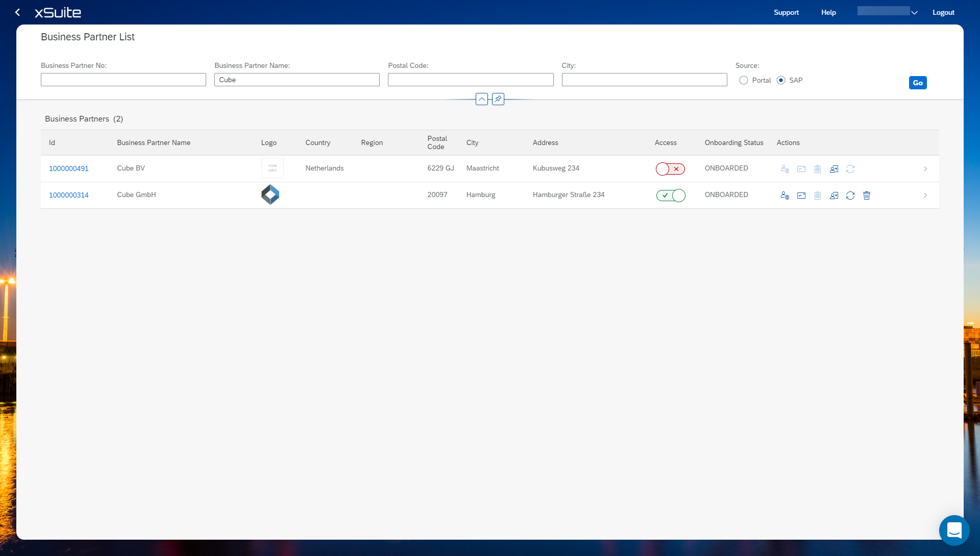This screenshot has width=980, height=556.
Task: Click the user-email icon for Cube GmbH
Action: click(785, 196)
